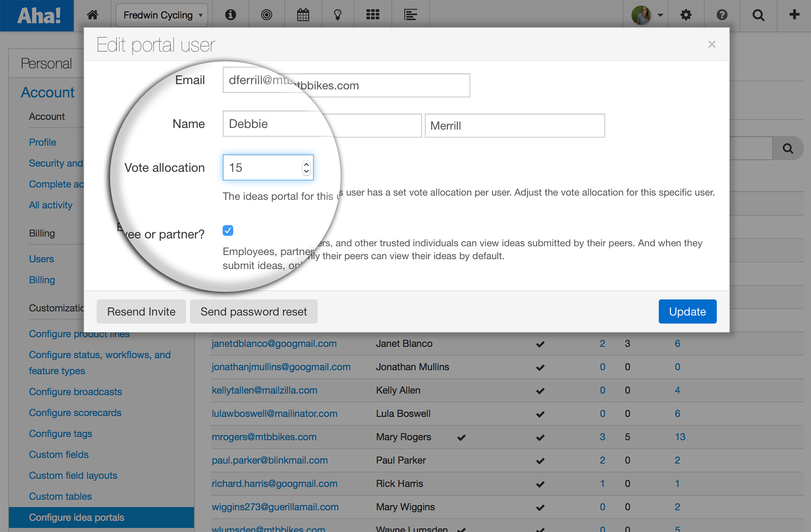The height and width of the screenshot is (532, 811).
Task: Open Configure scorecards
Action: tap(75, 413)
